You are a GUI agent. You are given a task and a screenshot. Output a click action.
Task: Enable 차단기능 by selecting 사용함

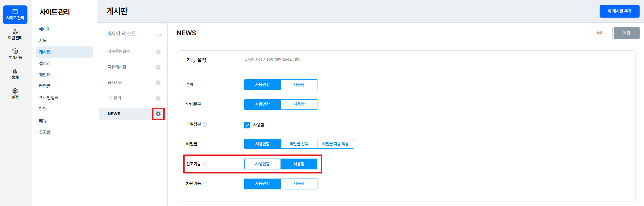[x=299, y=184]
